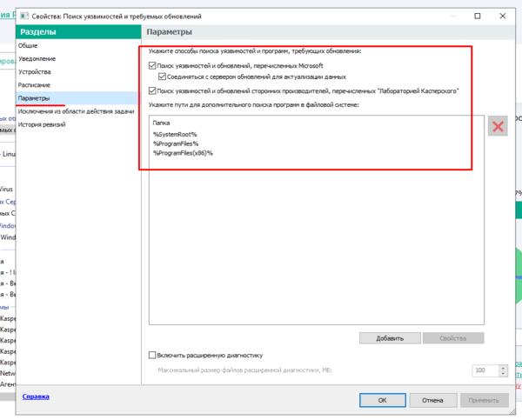Maximize the properties dialog window

click(x=478, y=16)
